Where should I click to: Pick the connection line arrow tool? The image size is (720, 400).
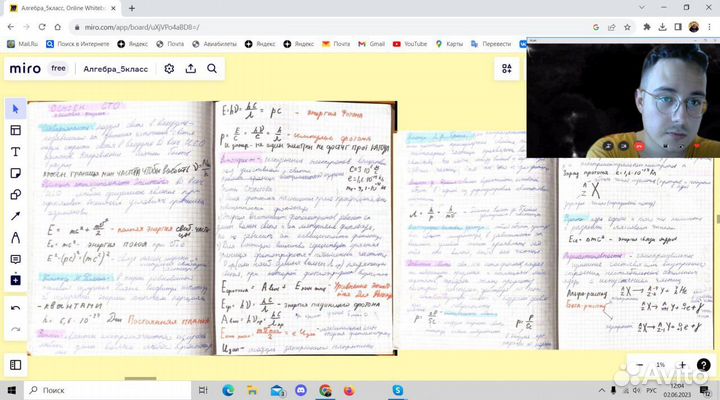[15, 216]
